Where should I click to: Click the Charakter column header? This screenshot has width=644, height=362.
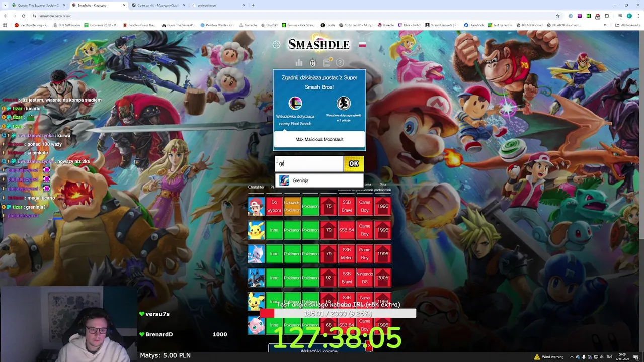256,187
